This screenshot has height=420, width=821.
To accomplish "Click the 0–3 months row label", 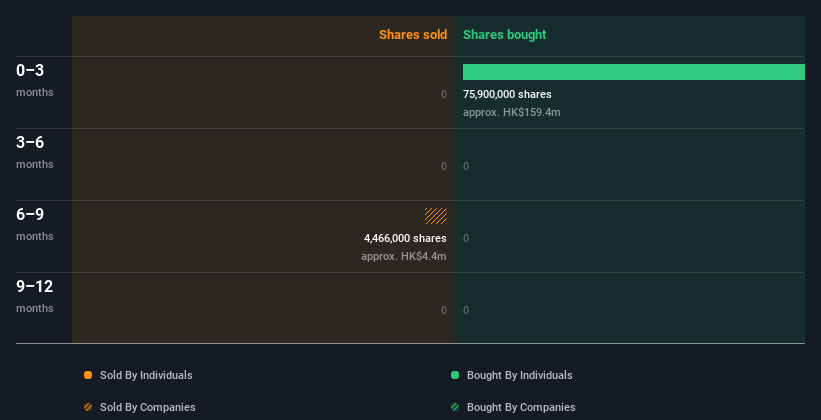I will (35, 80).
